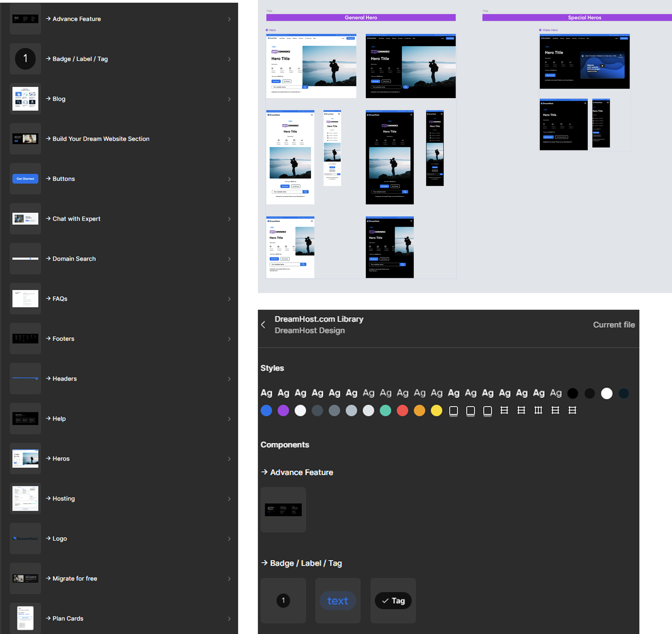Click the Advance Feature component preview in library

(x=283, y=509)
